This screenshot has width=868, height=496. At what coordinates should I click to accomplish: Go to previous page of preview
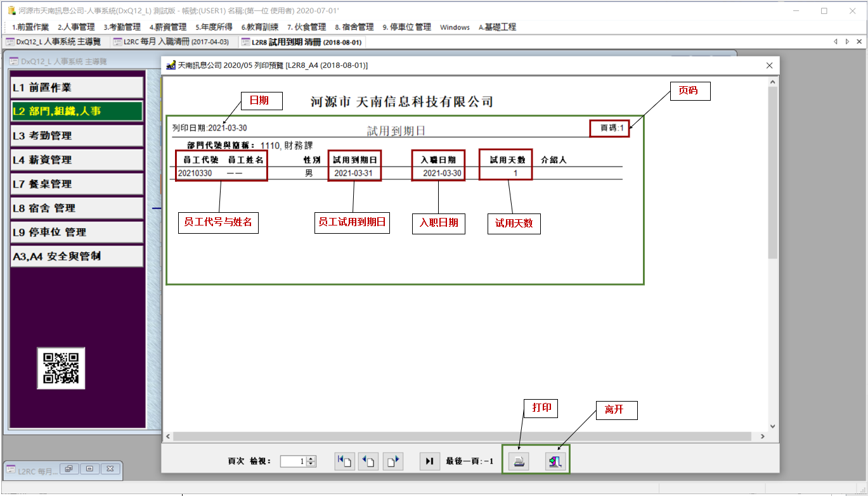368,462
